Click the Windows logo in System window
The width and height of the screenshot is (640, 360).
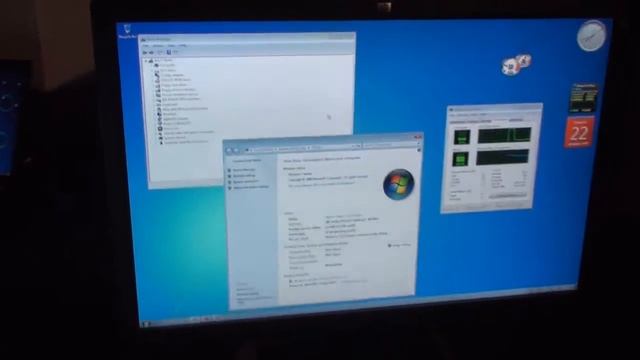pos(399,184)
